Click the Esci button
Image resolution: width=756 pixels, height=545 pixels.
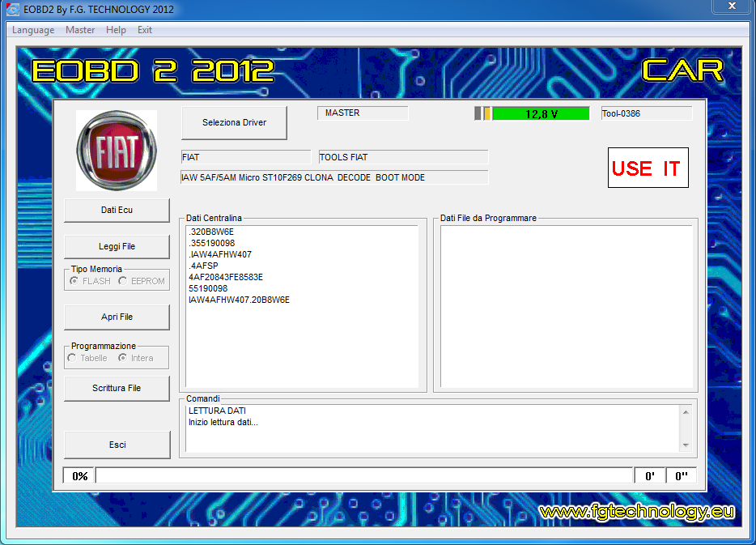(x=117, y=445)
